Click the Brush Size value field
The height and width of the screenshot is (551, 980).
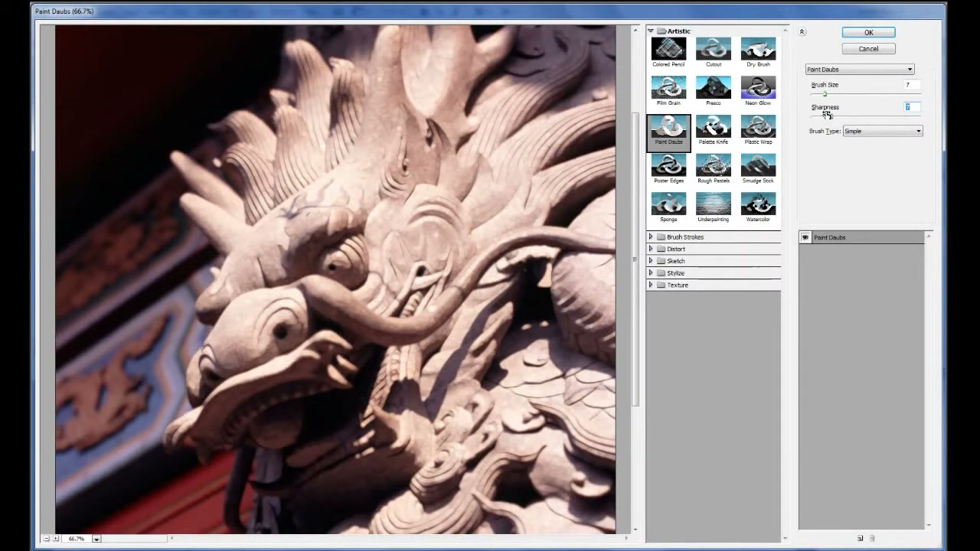coord(910,85)
